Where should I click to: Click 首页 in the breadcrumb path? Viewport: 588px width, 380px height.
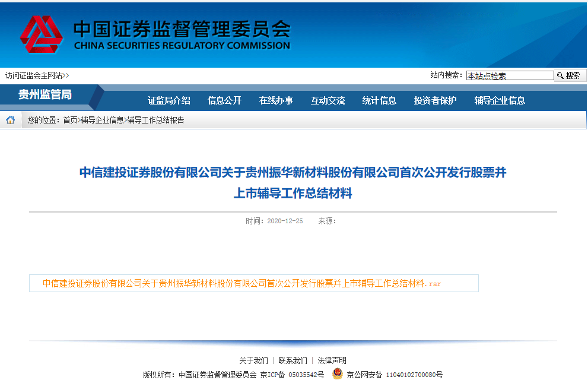[70, 120]
